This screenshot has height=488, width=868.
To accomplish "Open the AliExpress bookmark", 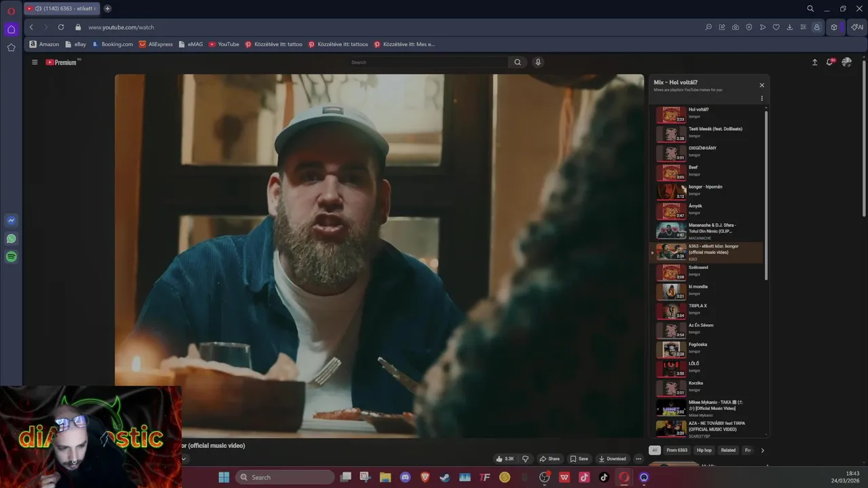I will (x=156, y=44).
